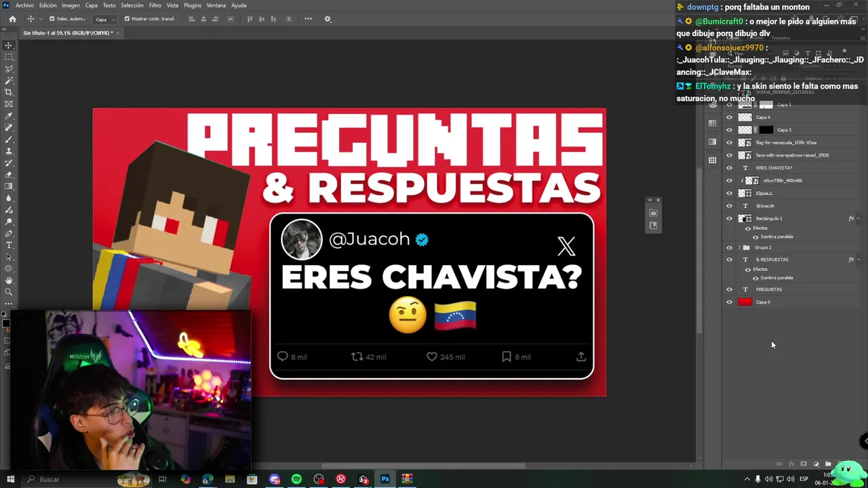Select the Eyedropper tool

(9, 116)
